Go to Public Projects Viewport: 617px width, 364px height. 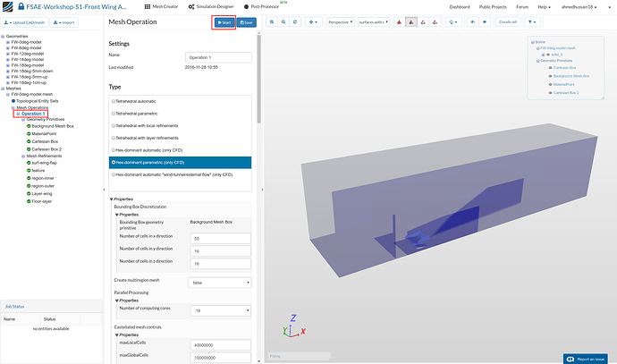click(x=491, y=6)
